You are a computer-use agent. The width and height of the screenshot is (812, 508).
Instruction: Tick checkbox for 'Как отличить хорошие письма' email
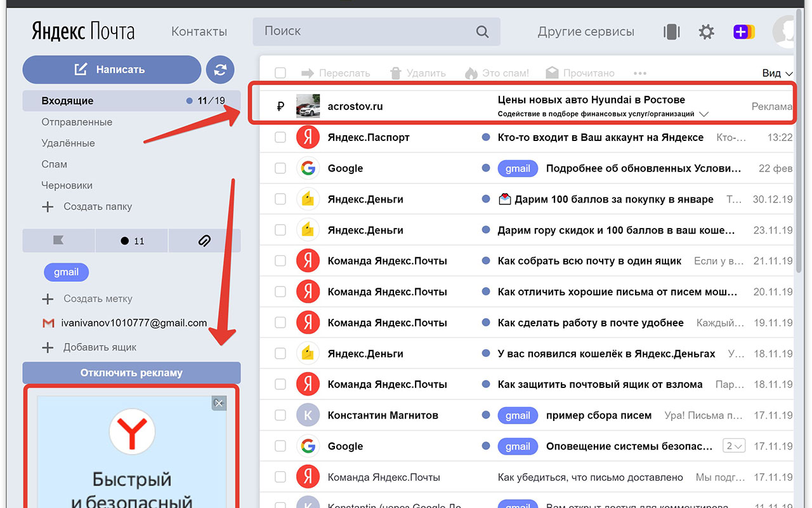click(x=280, y=292)
